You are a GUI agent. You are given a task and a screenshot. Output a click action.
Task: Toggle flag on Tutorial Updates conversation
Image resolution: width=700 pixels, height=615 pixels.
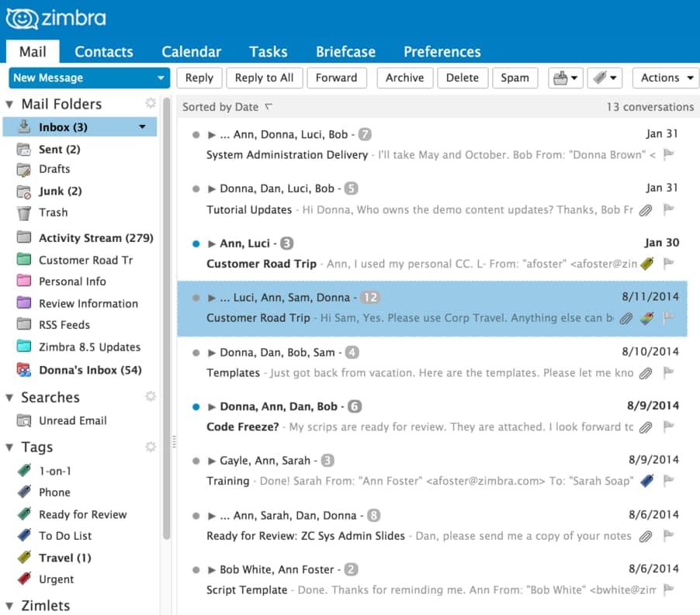668,209
